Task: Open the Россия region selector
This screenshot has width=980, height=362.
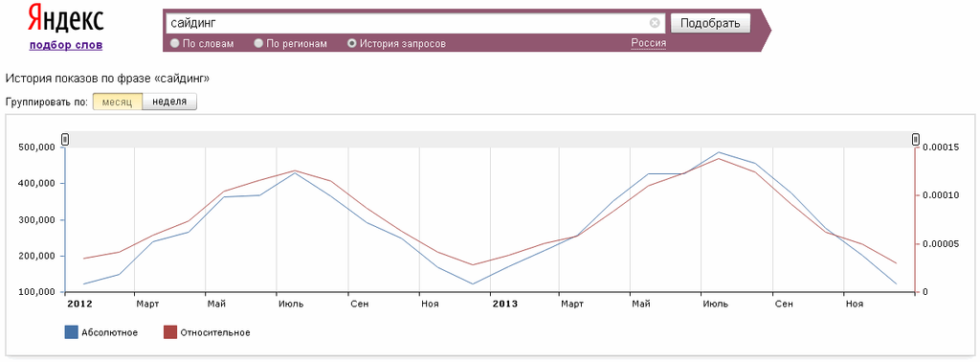Action: coord(648,43)
